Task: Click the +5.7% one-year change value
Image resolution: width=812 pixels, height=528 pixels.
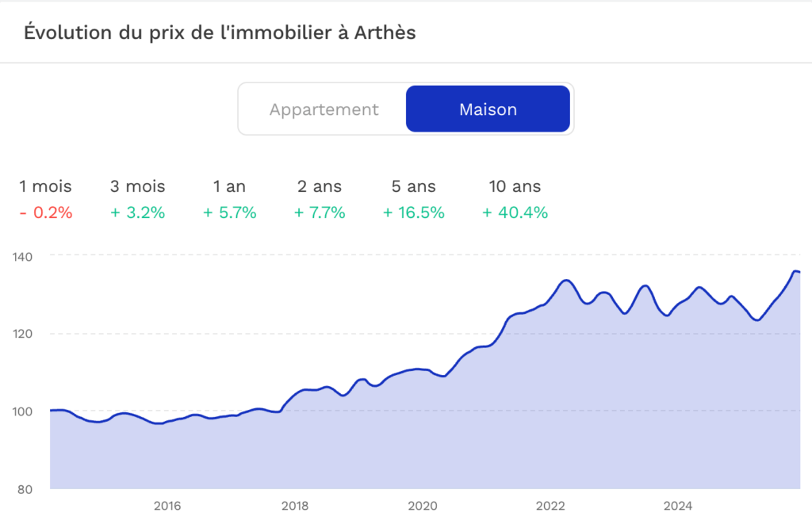Action: (229, 212)
